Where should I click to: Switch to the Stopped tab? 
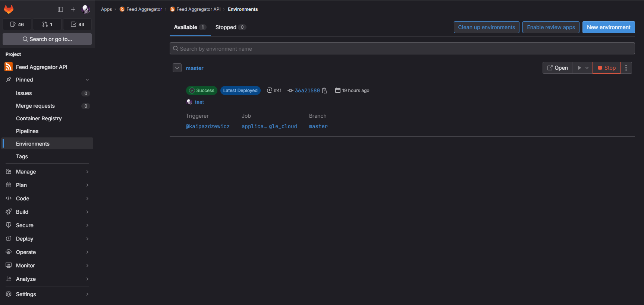point(230,27)
